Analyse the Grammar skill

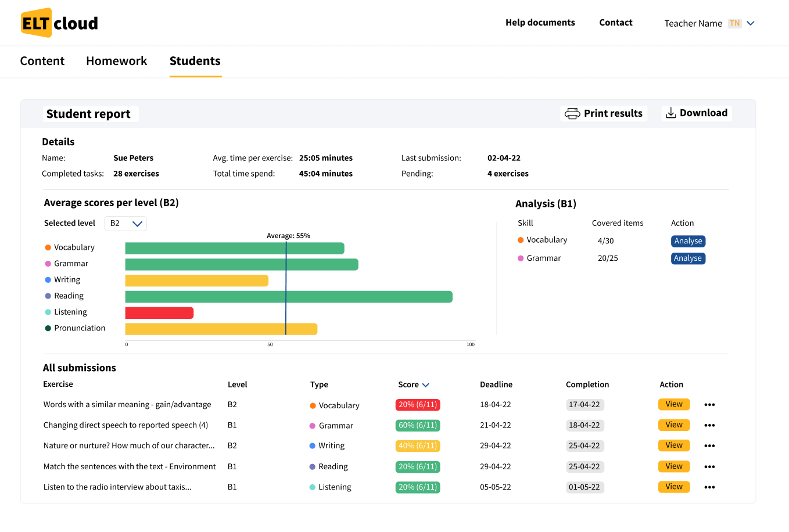688,258
